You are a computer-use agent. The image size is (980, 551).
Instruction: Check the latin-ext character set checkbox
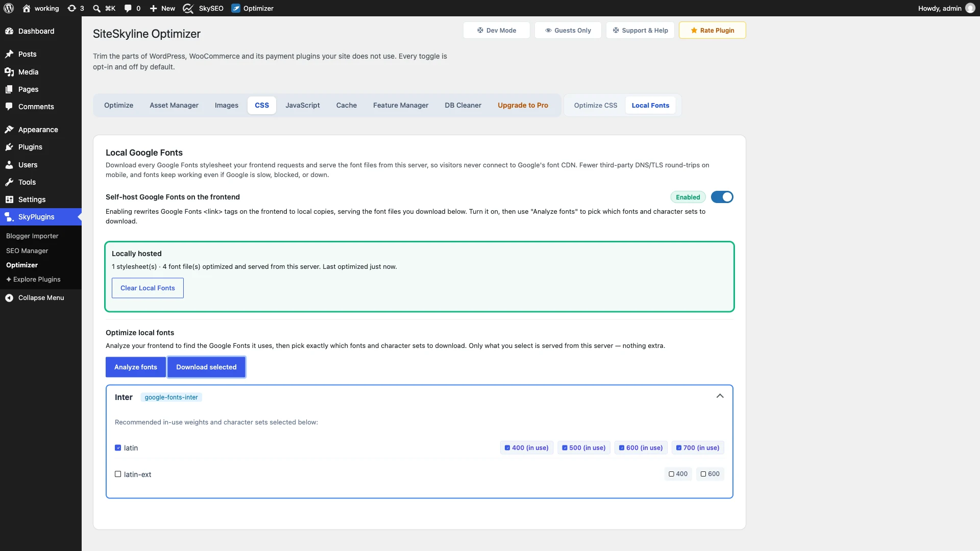point(118,474)
